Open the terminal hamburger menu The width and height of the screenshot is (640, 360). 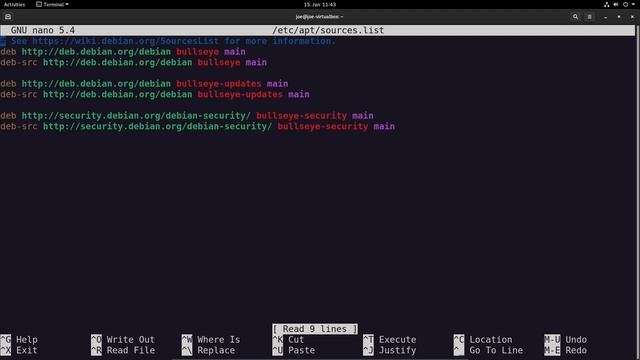point(589,17)
